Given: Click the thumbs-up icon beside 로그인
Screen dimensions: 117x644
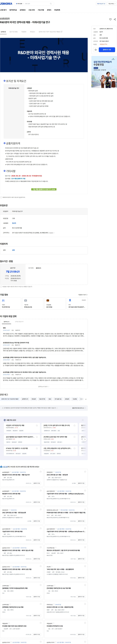Looking at the screenshot, I should pyautogui.click(x=1, y=467).
